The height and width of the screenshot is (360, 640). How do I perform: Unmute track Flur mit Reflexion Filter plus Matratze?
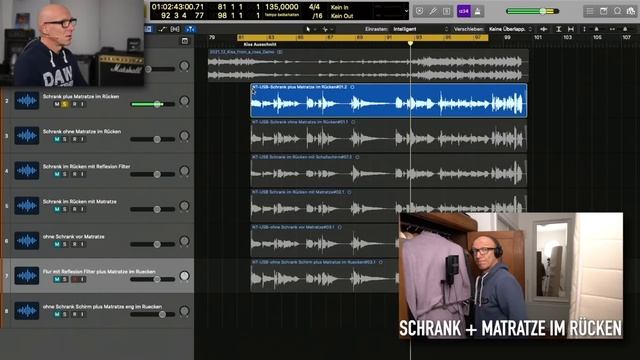57,280
